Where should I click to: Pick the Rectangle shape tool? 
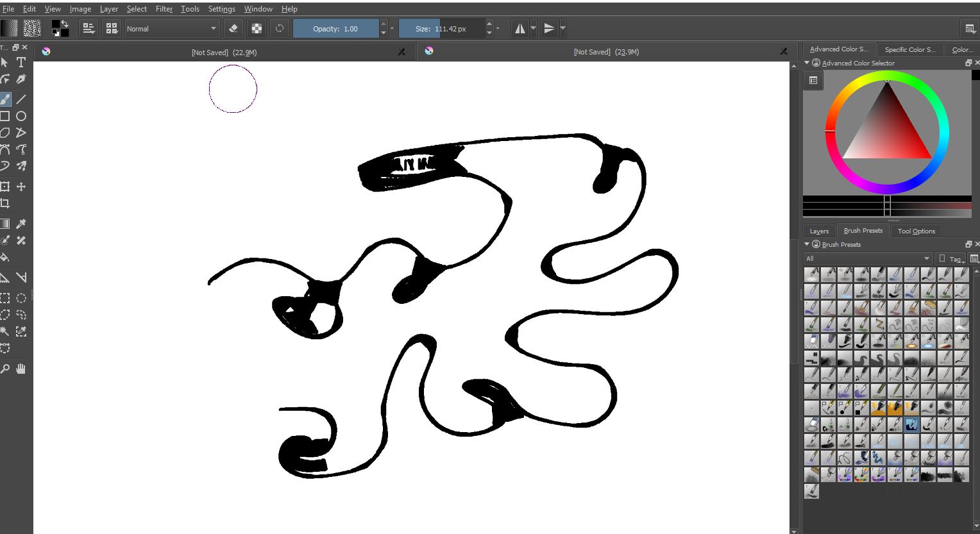click(5, 116)
